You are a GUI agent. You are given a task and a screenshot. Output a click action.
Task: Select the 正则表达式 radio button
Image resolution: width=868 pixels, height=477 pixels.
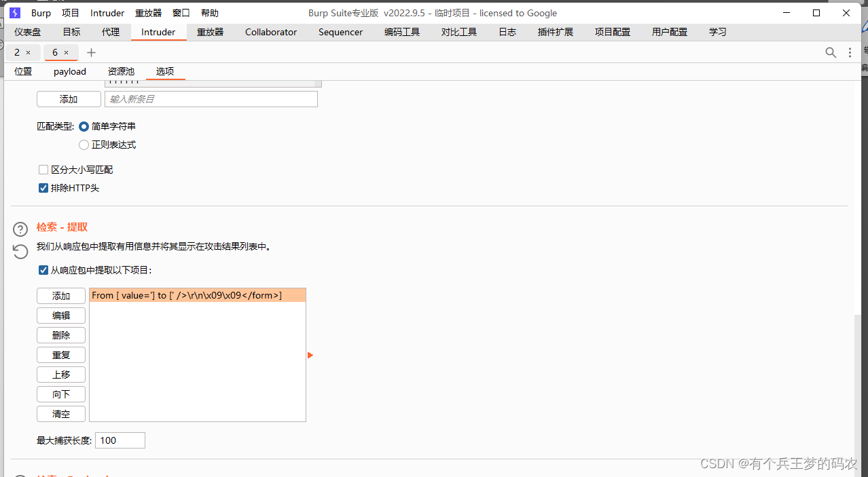click(84, 145)
